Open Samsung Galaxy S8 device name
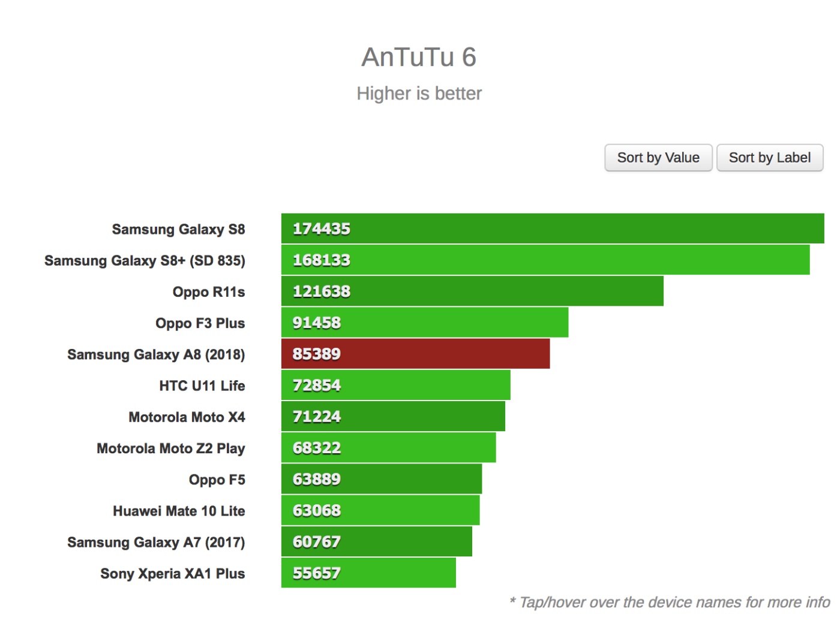This screenshot has width=840, height=626. (178, 229)
